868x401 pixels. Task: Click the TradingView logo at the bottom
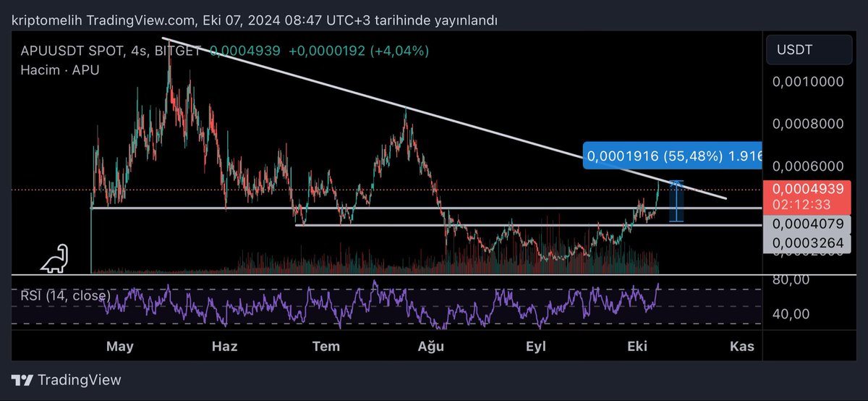67,380
